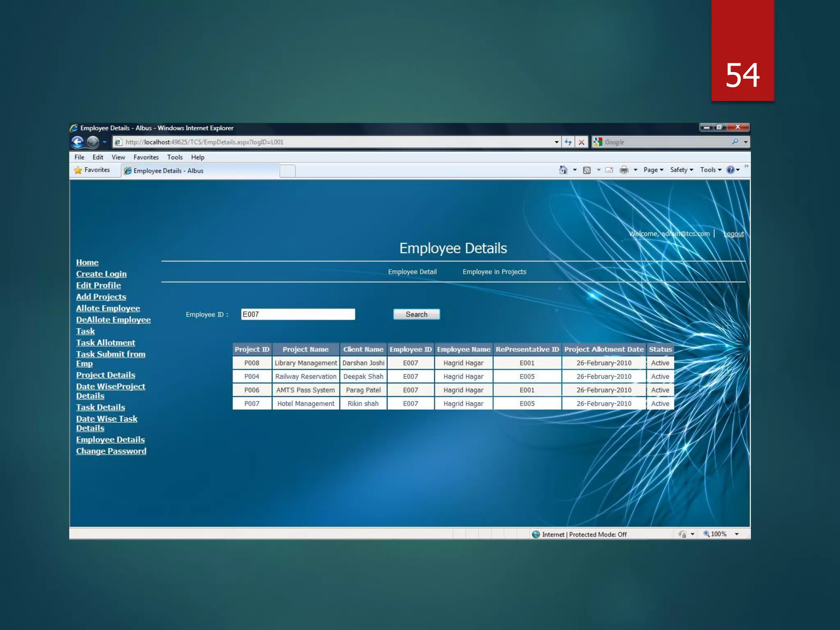Click the blue Help question mark icon
Screen dimensions: 840x630
click(x=730, y=170)
